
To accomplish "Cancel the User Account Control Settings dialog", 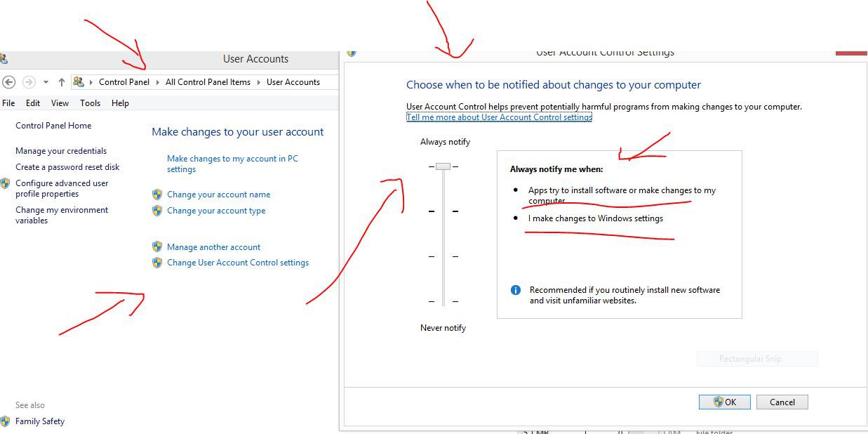I will point(782,402).
